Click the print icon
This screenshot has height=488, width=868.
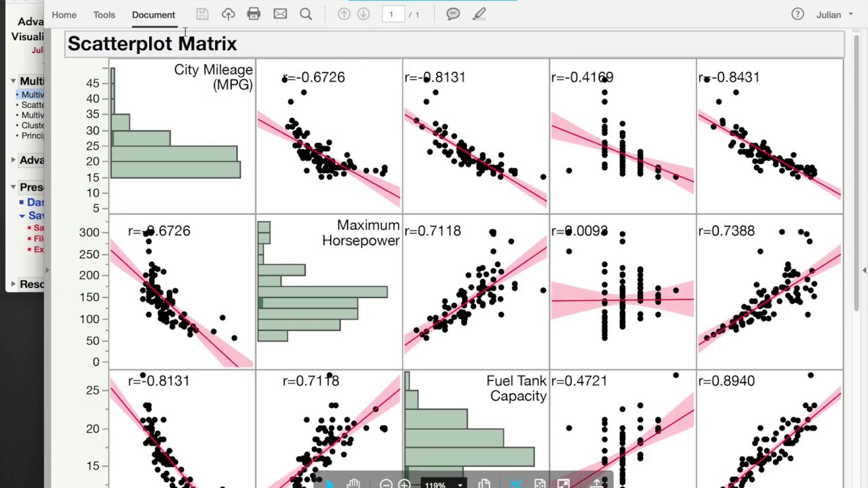coord(254,14)
